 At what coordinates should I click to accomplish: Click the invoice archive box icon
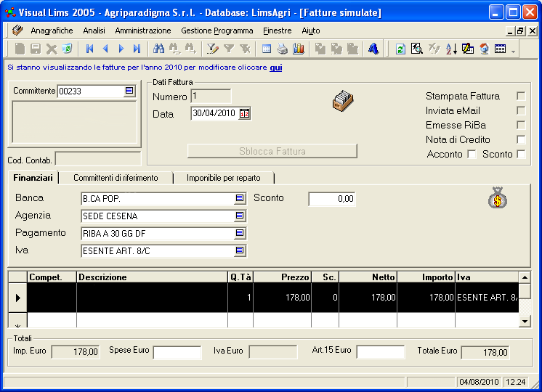coord(342,101)
